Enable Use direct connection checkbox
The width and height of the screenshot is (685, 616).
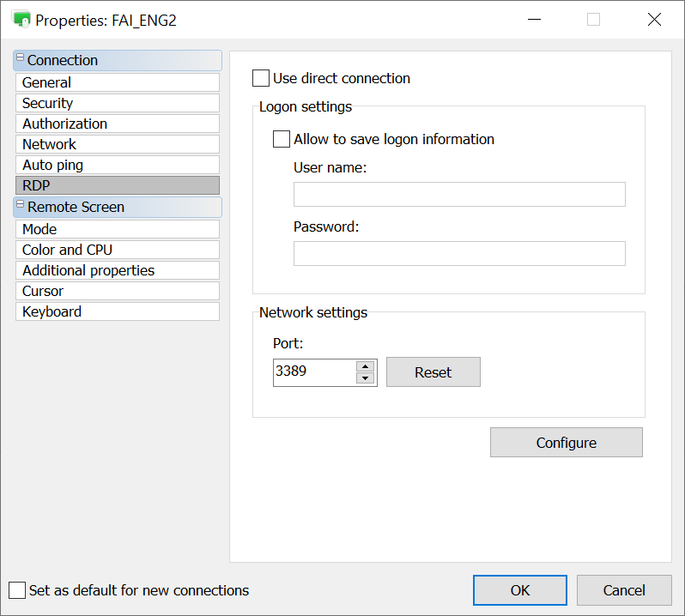click(261, 79)
